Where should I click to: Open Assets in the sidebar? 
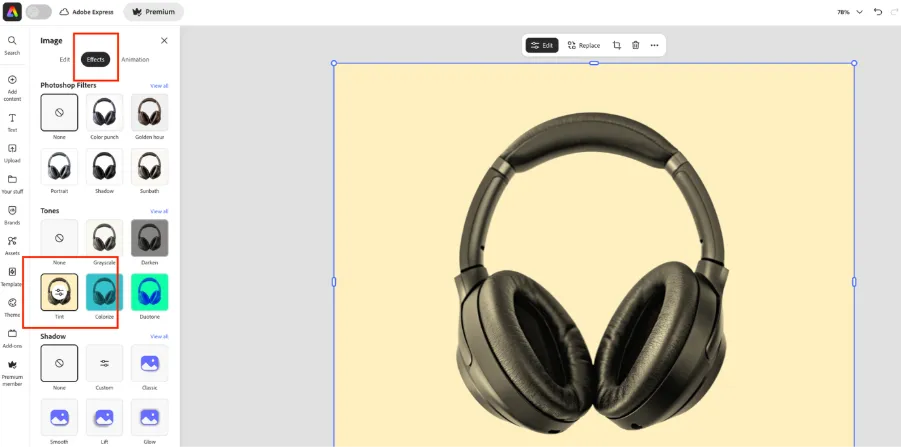[12, 246]
